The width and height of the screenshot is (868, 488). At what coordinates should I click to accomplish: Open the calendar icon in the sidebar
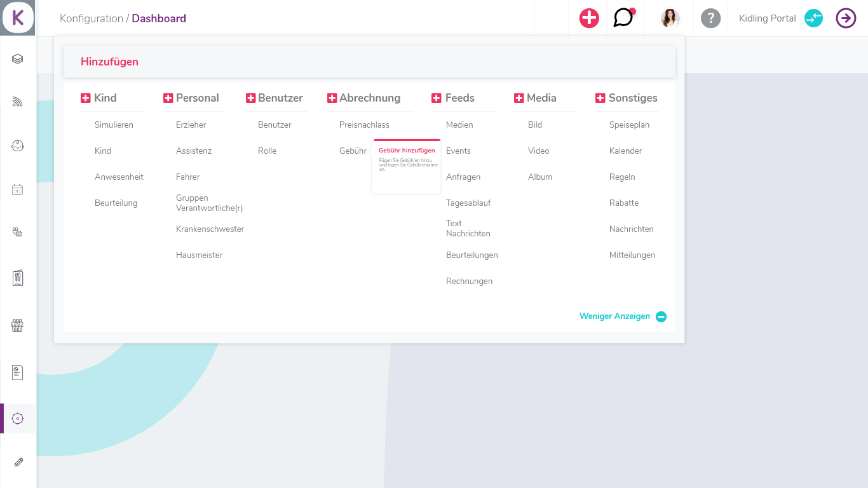pyautogui.click(x=17, y=189)
